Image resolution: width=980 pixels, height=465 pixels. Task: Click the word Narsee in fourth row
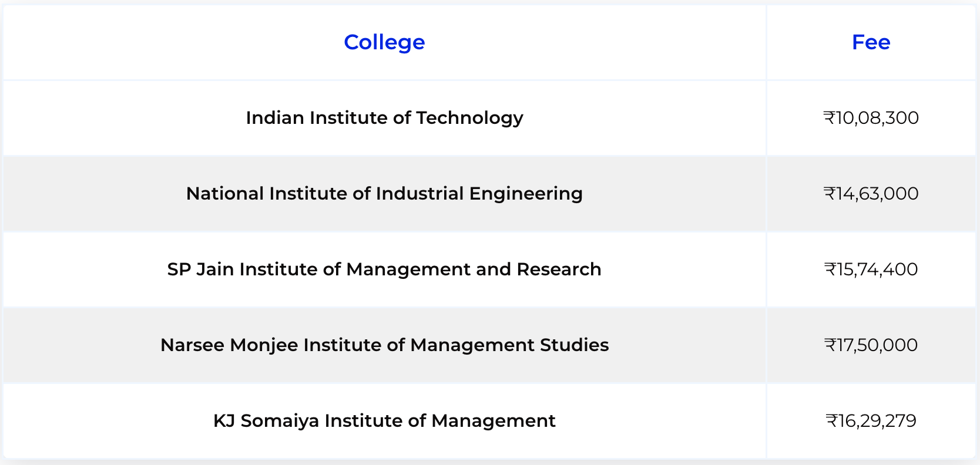(193, 345)
